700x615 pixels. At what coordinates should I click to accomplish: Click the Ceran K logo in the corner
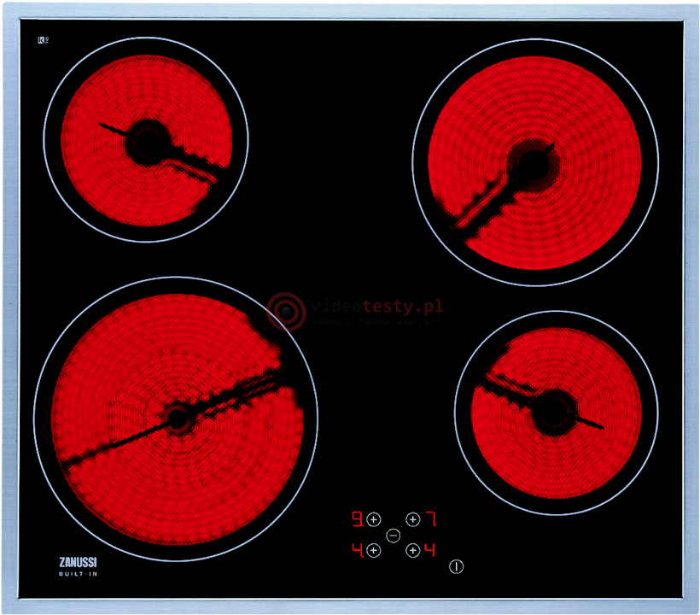[x=41, y=40]
